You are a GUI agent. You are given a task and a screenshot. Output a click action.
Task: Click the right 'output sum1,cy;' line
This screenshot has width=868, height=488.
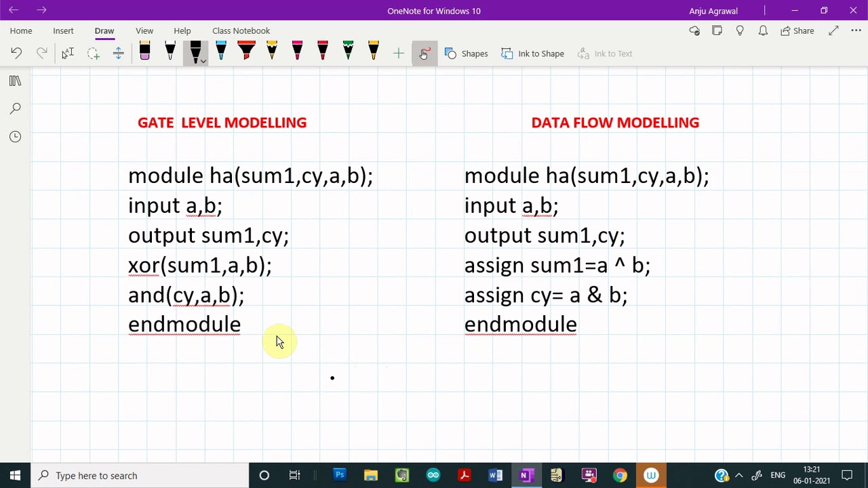pos(545,235)
